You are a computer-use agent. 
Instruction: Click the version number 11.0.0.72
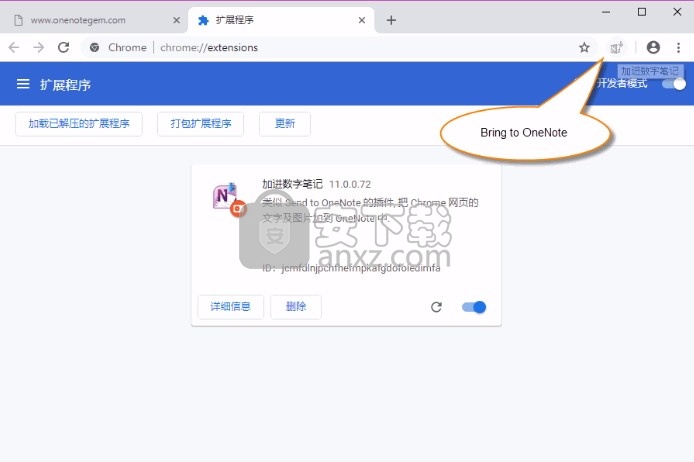pos(350,185)
